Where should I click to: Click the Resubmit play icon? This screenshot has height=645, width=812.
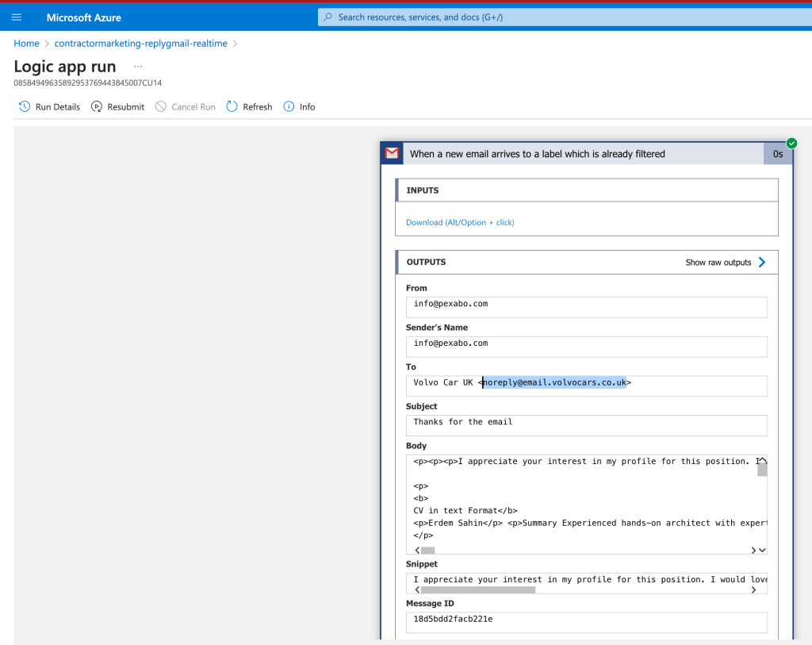pyautogui.click(x=96, y=107)
